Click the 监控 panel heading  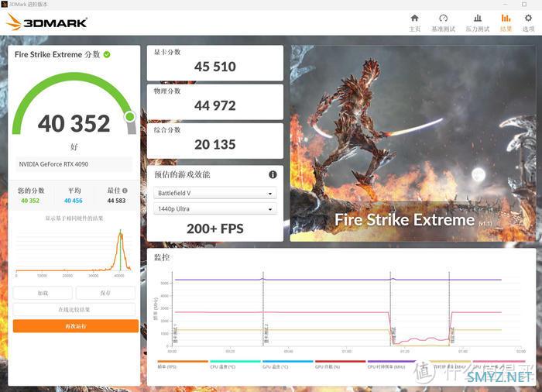pos(161,257)
